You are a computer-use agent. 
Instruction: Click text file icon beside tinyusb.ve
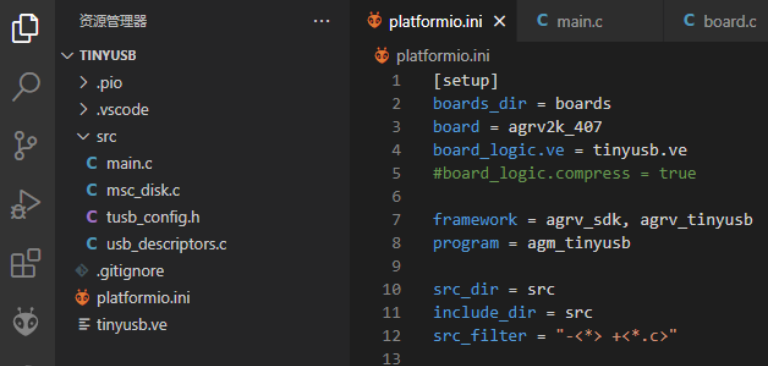85,324
